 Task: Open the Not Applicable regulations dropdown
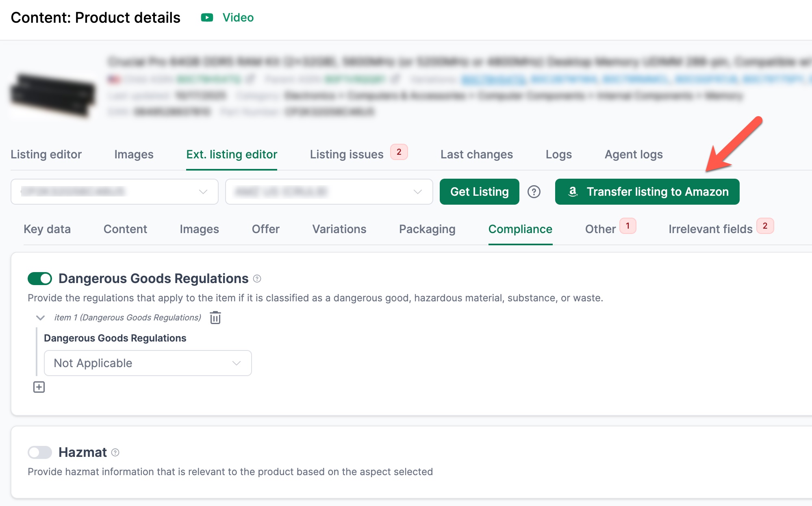(148, 363)
